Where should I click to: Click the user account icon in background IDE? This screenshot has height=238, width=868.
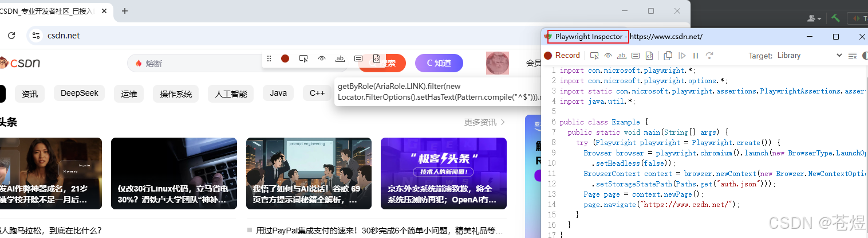[x=814, y=18]
